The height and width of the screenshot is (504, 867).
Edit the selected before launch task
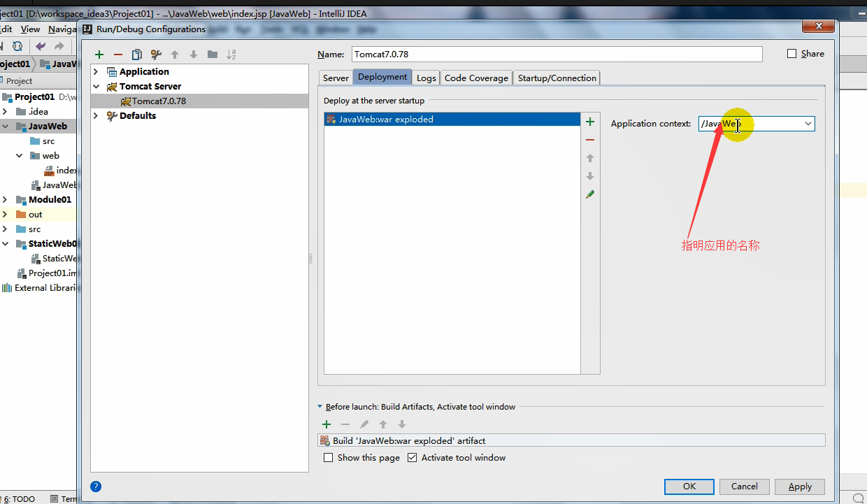(x=364, y=424)
